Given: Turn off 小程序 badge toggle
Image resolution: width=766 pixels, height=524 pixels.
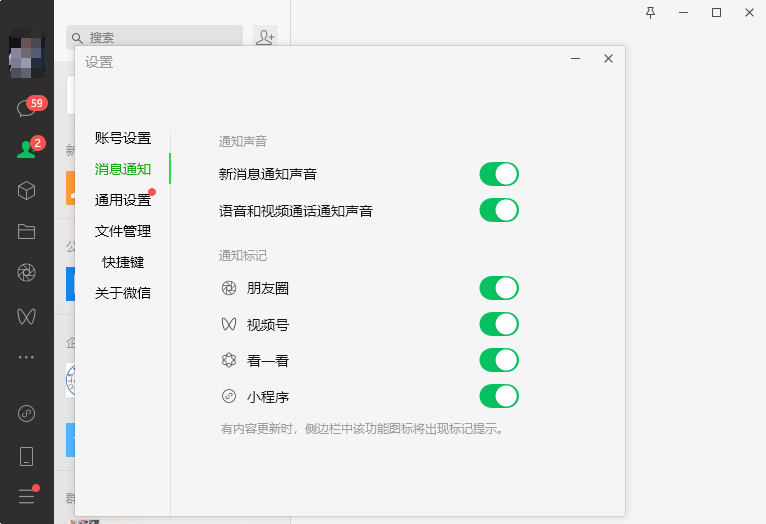Looking at the screenshot, I should [x=499, y=396].
